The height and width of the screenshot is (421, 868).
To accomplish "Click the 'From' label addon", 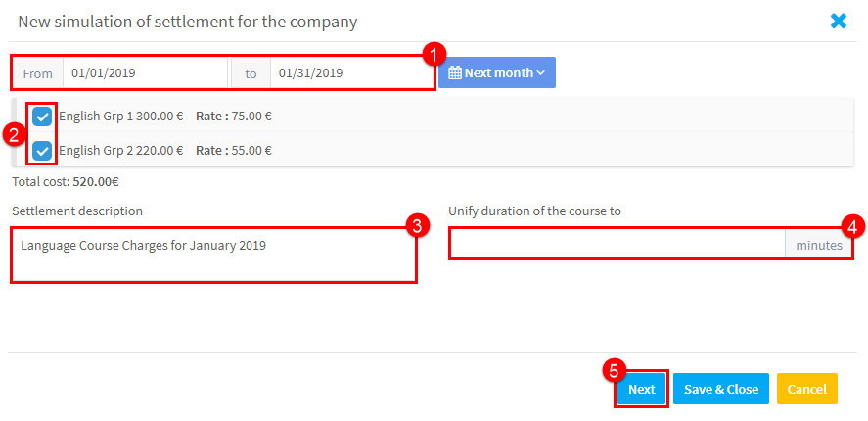I will 37,73.
